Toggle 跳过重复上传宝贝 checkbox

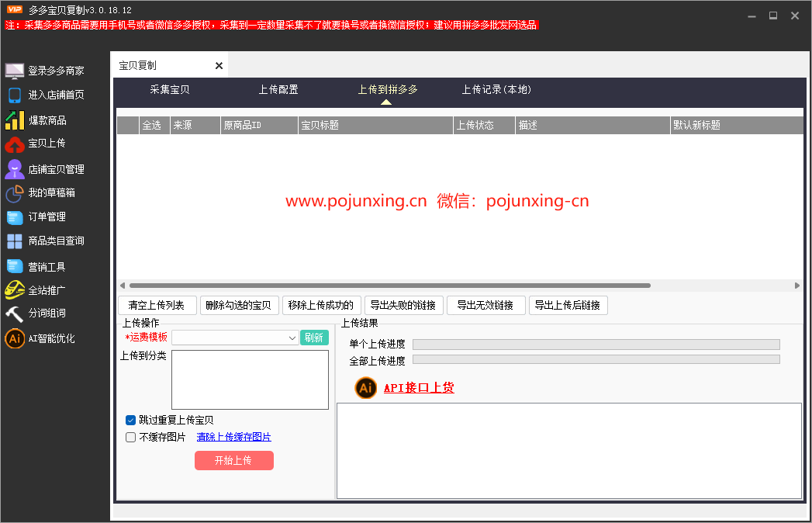click(x=130, y=421)
